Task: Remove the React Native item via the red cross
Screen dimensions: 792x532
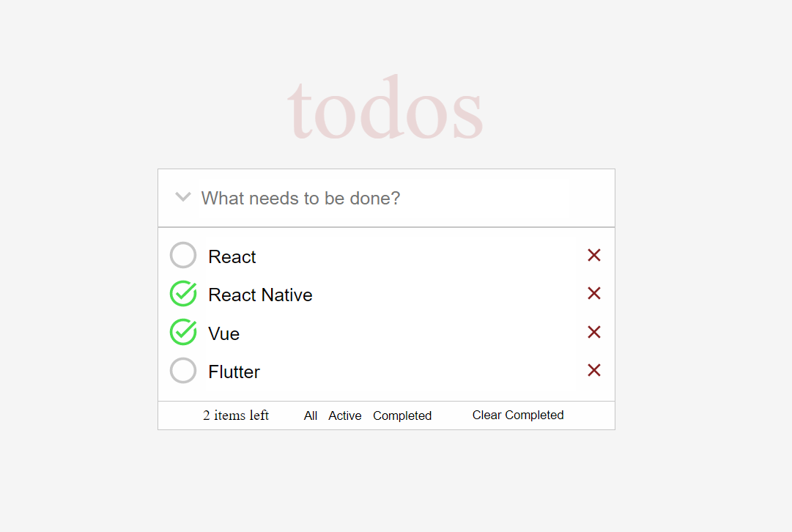Action: [x=593, y=293]
